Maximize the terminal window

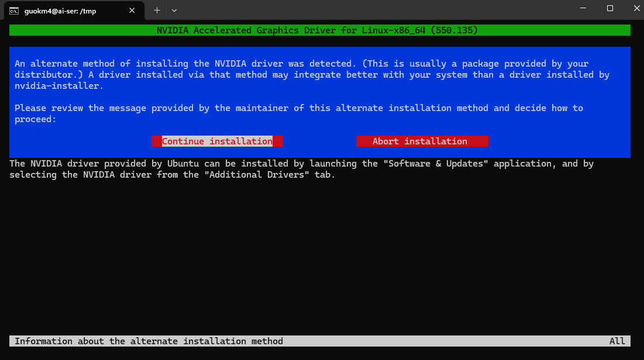point(609,9)
